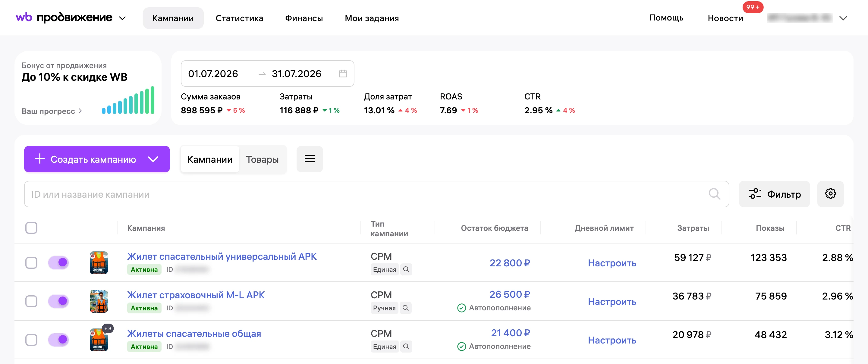Switch to the Товары tab
The width and height of the screenshot is (868, 364).
(262, 159)
